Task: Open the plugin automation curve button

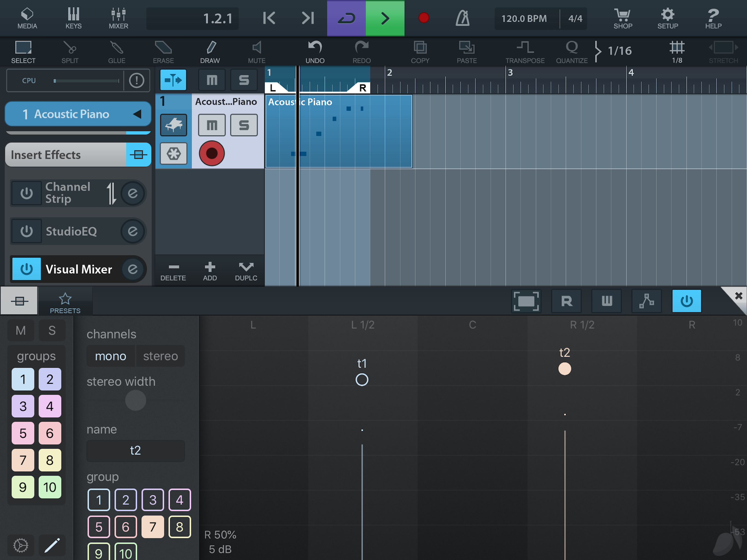Action: tap(646, 301)
